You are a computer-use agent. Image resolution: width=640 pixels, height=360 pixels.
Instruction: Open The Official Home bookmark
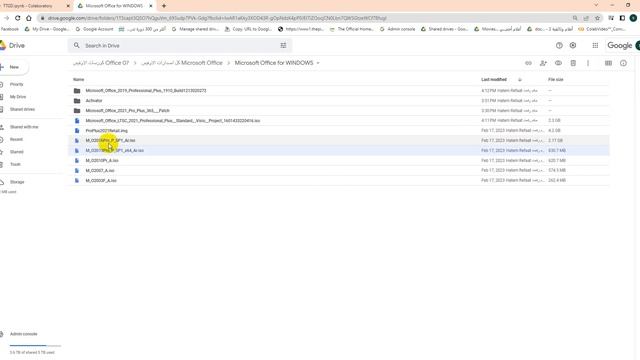click(x=351, y=29)
